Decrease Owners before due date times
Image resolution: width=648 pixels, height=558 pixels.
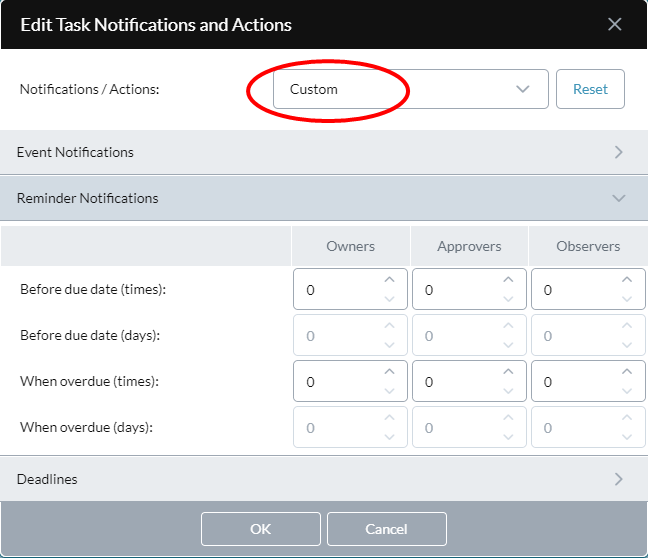pyautogui.click(x=389, y=299)
